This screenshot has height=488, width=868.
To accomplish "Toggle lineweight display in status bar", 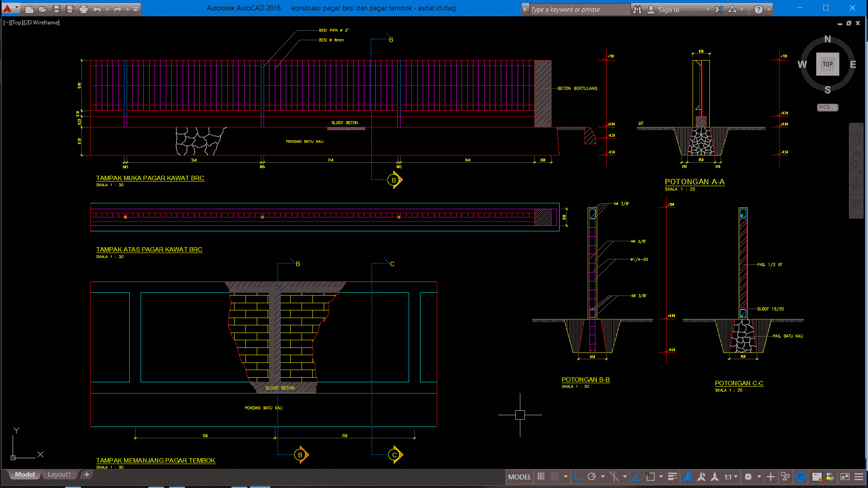I will click(673, 477).
